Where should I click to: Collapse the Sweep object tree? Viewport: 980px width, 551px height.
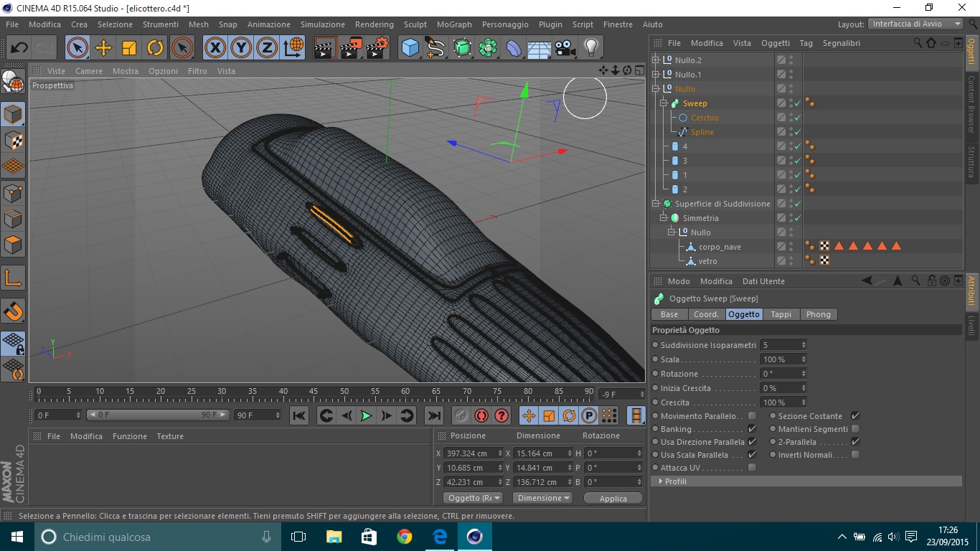tap(664, 103)
